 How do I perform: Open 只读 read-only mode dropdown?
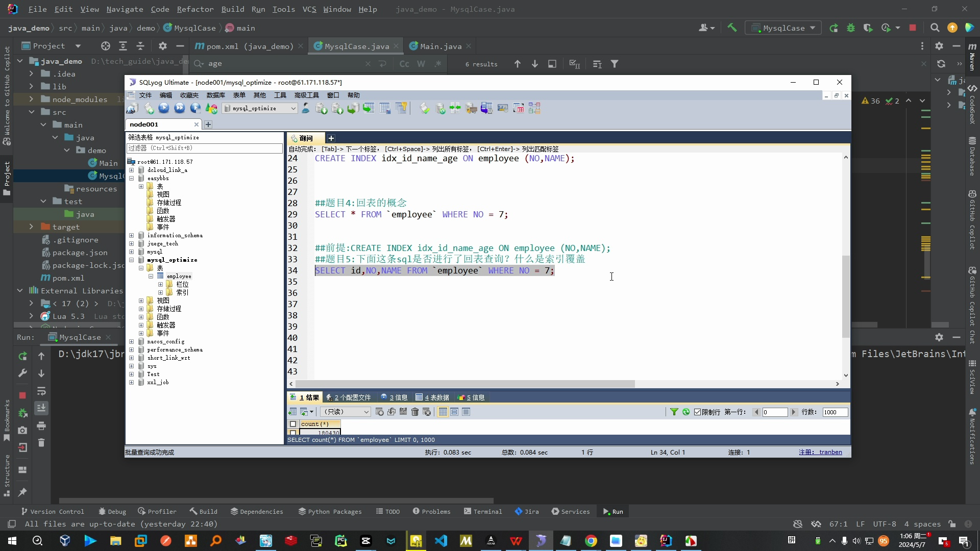(x=346, y=412)
